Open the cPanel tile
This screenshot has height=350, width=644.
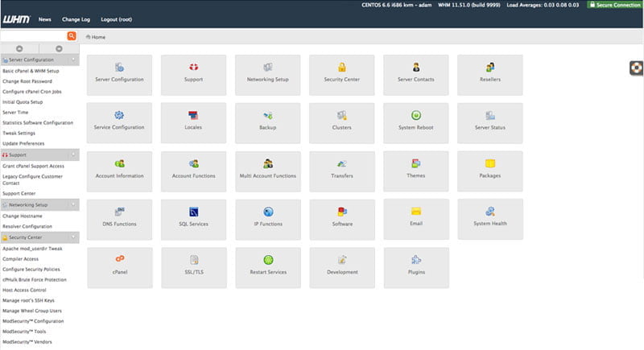119,267
